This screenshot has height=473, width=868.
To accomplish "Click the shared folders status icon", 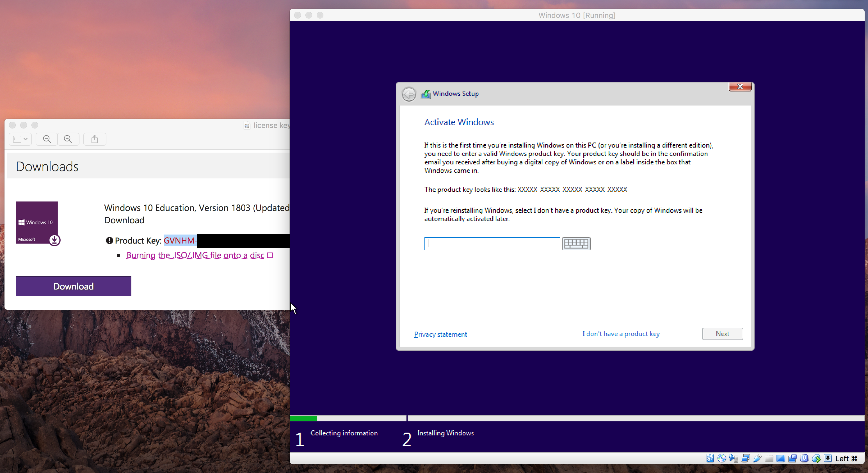I will [x=769, y=458].
